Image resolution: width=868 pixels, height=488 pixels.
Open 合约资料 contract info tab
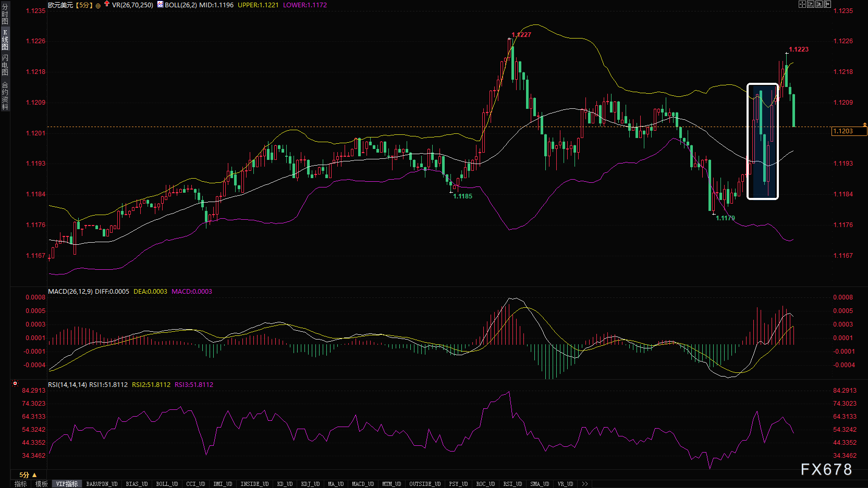[x=5, y=96]
